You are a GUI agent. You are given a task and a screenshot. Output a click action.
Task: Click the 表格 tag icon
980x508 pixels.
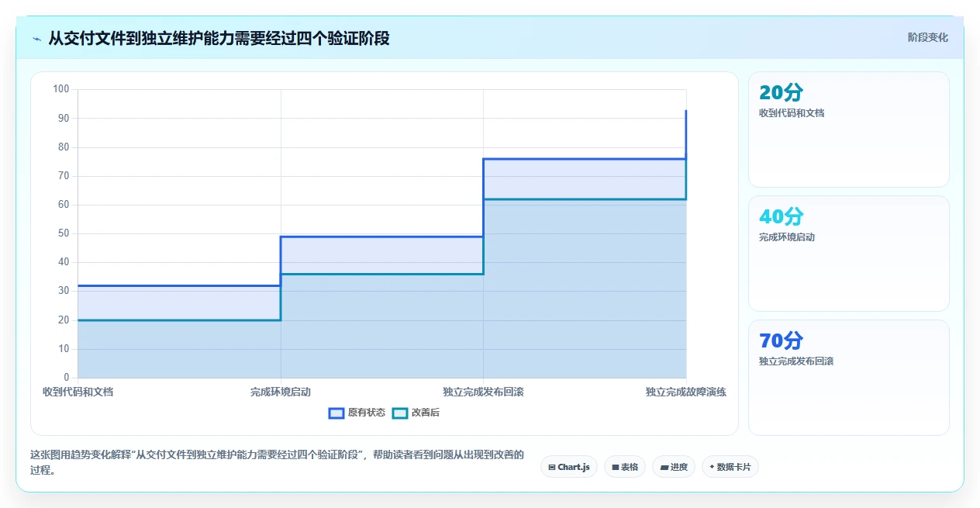coord(615,467)
